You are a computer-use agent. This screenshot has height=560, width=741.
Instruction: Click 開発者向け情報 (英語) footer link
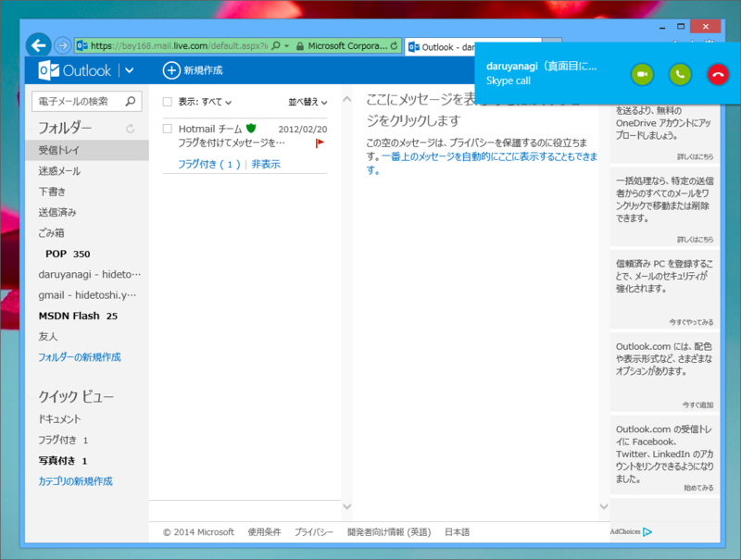(x=389, y=532)
